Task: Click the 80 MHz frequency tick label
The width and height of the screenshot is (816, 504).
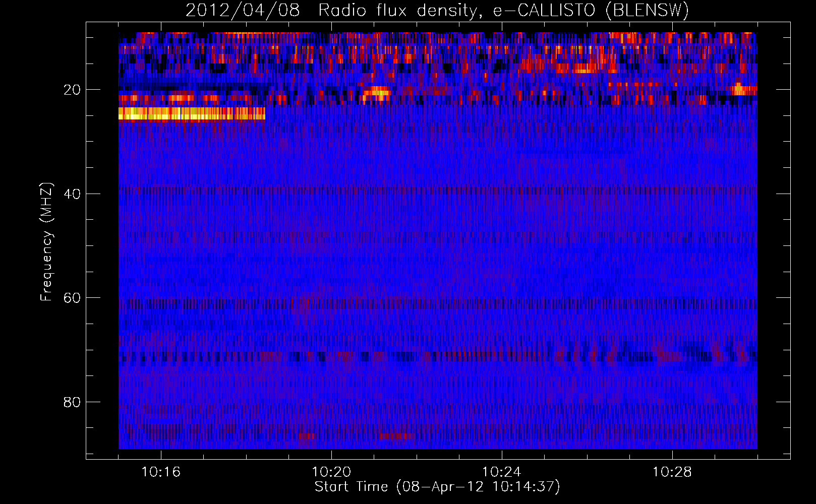Action: pyautogui.click(x=72, y=402)
